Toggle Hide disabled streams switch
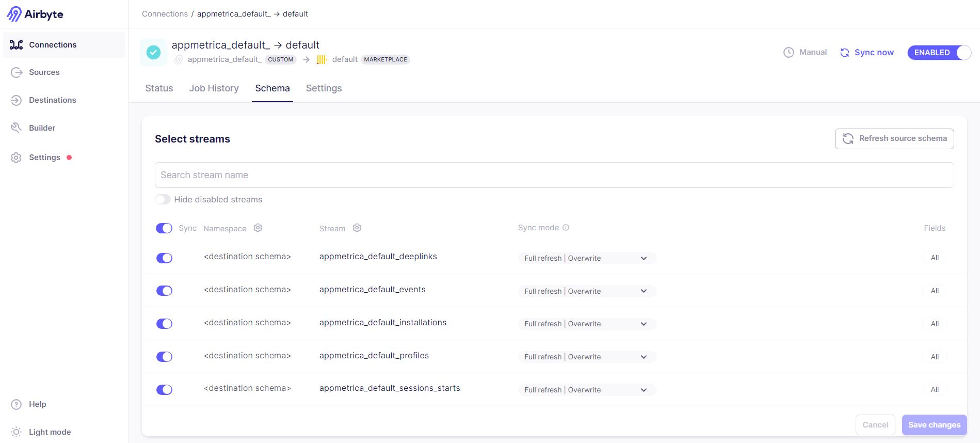This screenshot has height=443, width=980. [x=163, y=199]
